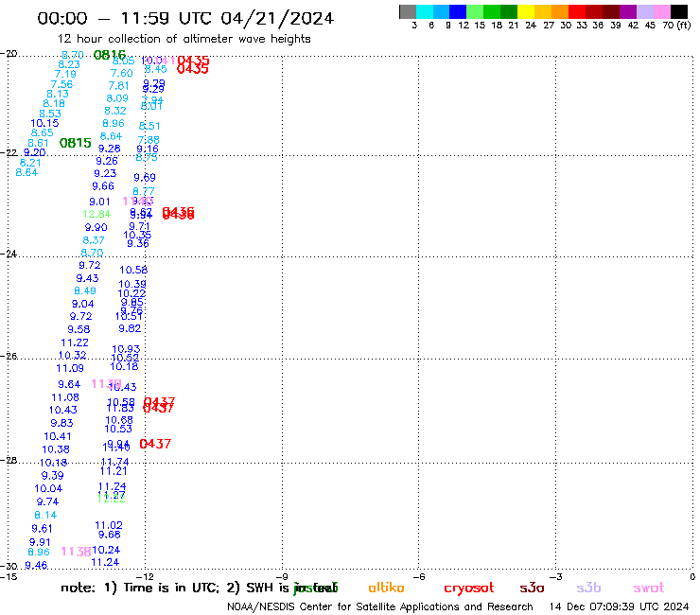Select the orange legend swatch before 30 ft
The width and height of the screenshot is (700, 615).
(560, 11)
